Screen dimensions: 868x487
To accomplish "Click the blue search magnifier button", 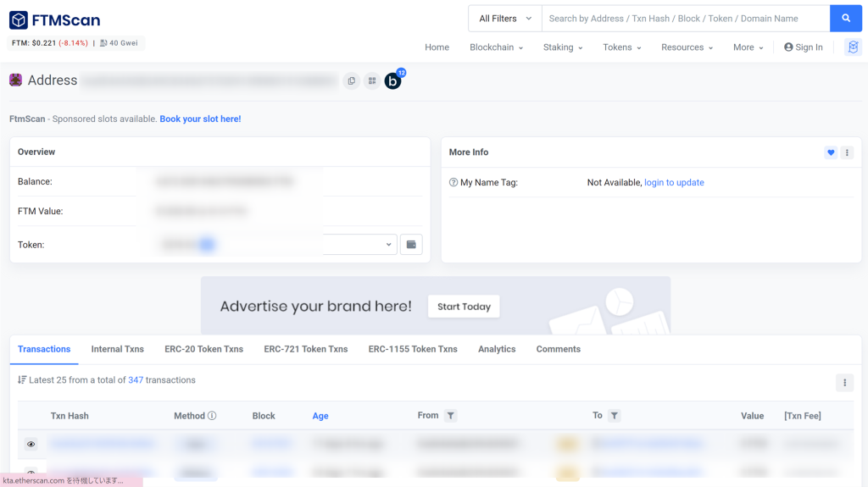I will (x=845, y=19).
